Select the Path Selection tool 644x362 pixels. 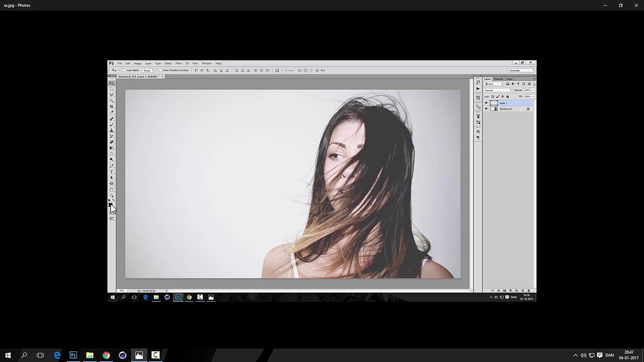[x=112, y=178]
